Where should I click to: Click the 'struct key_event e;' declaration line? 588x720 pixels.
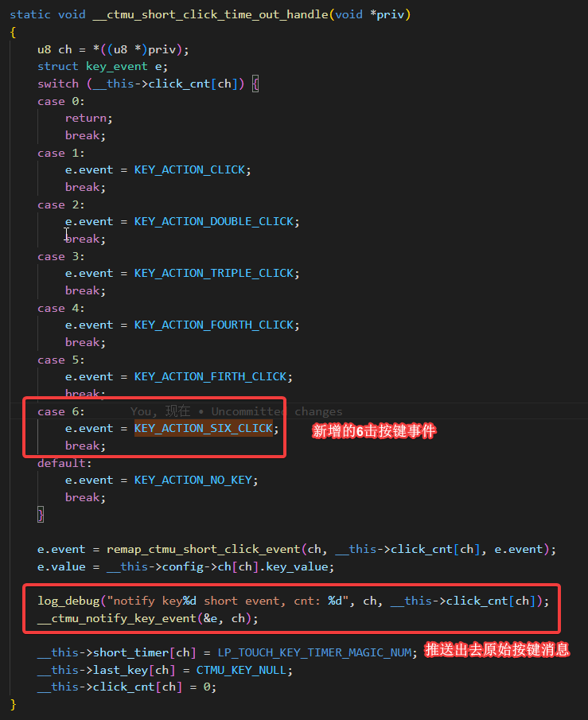(x=103, y=67)
